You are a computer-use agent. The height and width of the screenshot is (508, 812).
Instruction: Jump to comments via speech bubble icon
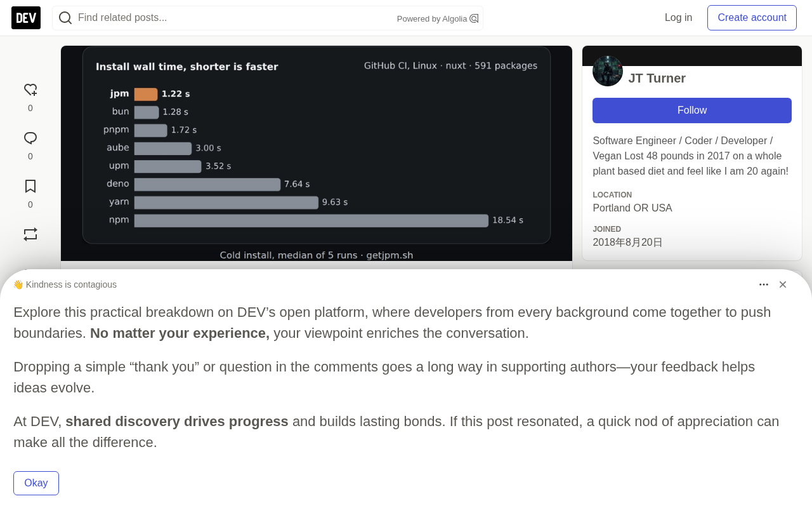pos(30,138)
